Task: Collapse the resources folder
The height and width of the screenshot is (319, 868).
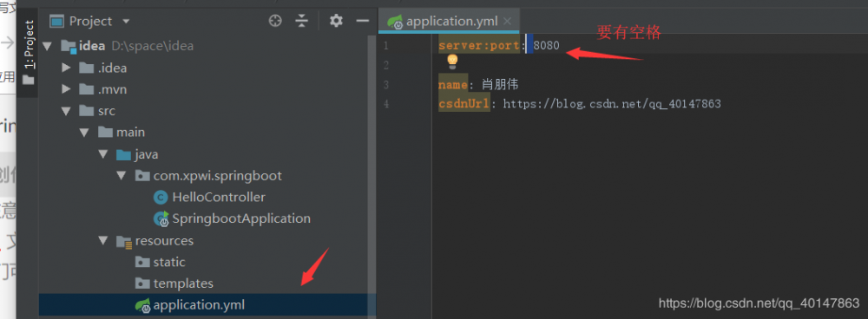Action: point(102,241)
